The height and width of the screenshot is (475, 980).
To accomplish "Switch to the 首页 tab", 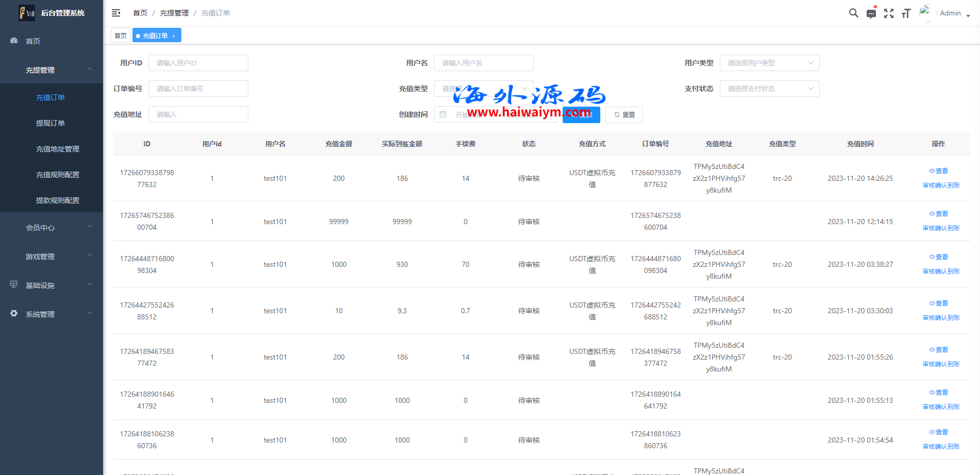I will click(x=121, y=36).
